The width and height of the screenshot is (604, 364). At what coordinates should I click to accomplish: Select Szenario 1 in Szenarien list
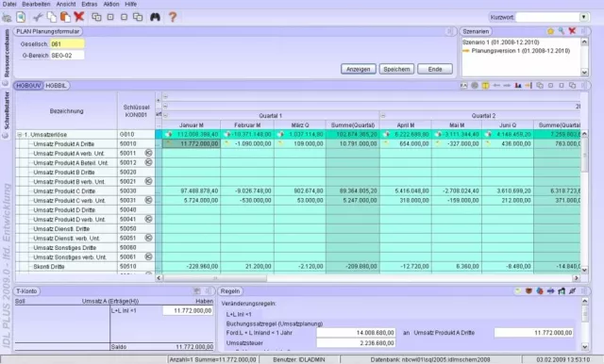click(x=500, y=42)
